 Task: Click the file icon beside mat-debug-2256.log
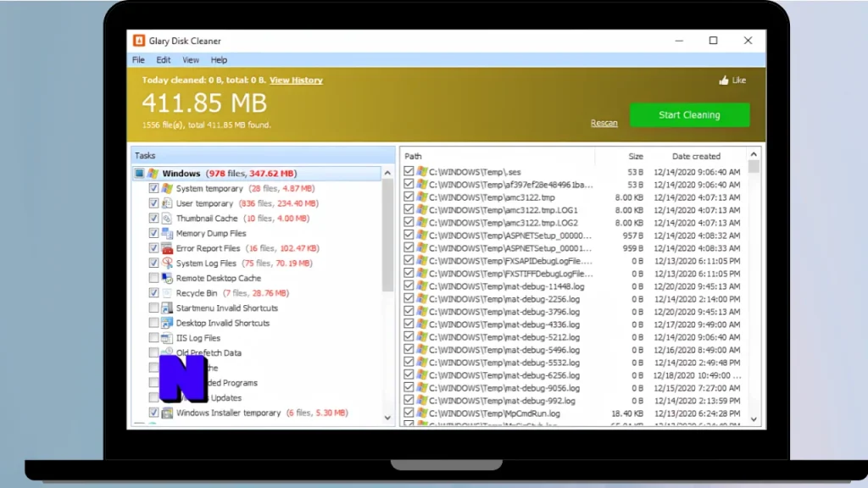(422, 299)
